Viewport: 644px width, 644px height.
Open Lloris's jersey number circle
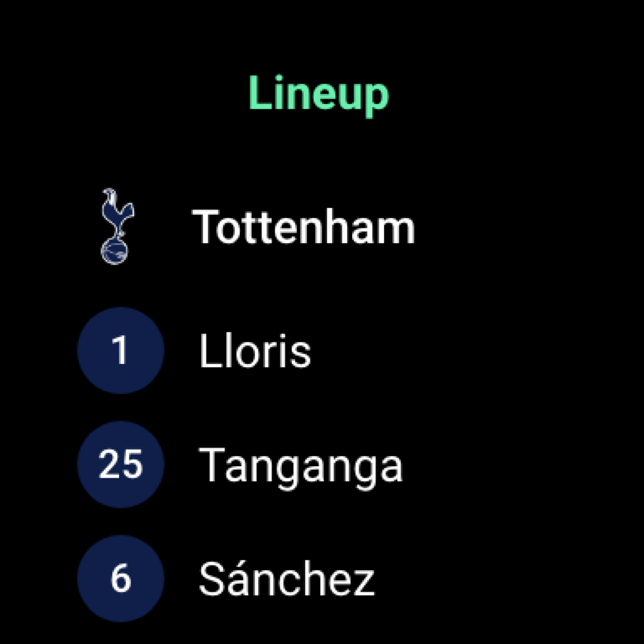pyautogui.click(x=119, y=351)
